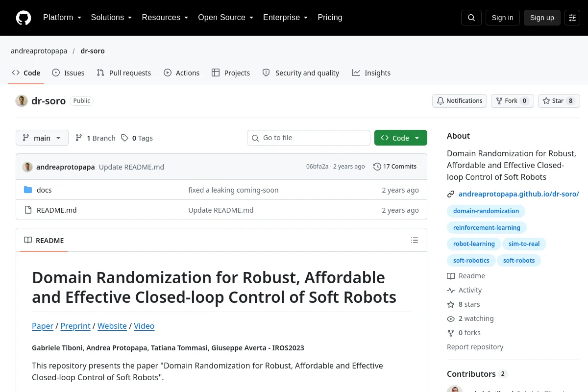
Task: View the 0 forks link
Action: pyautogui.click(x=464, y=333)
